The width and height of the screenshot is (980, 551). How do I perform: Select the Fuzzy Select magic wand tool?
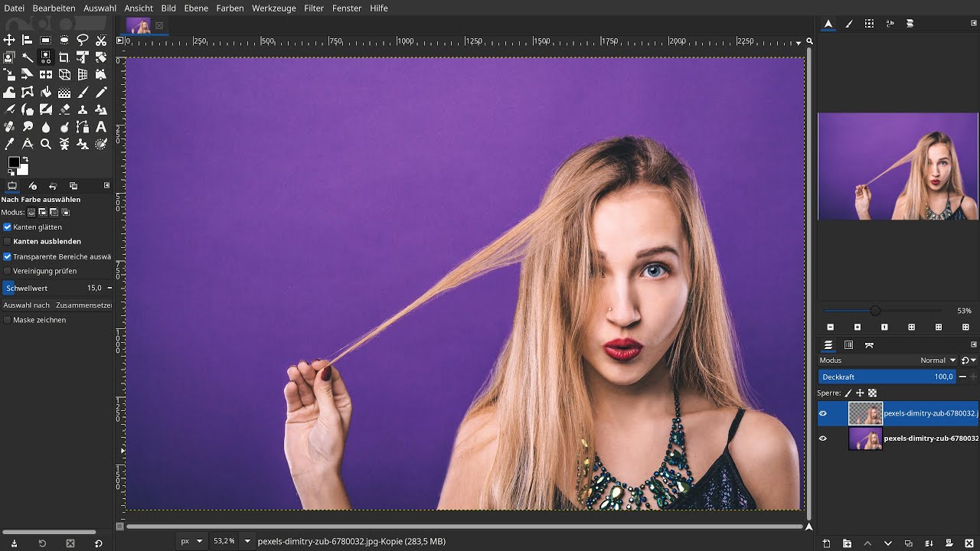click(x=28, y=57)
